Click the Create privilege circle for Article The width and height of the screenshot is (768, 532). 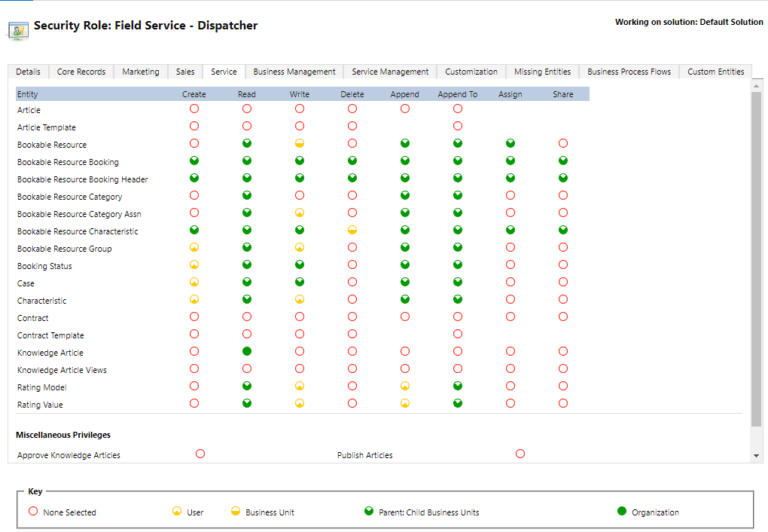[x=194, y=109]
